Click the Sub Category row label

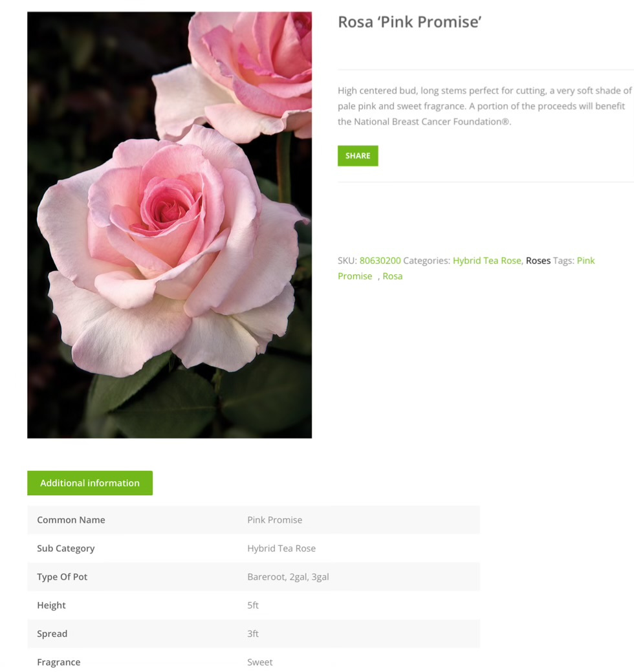coord(65,548)
